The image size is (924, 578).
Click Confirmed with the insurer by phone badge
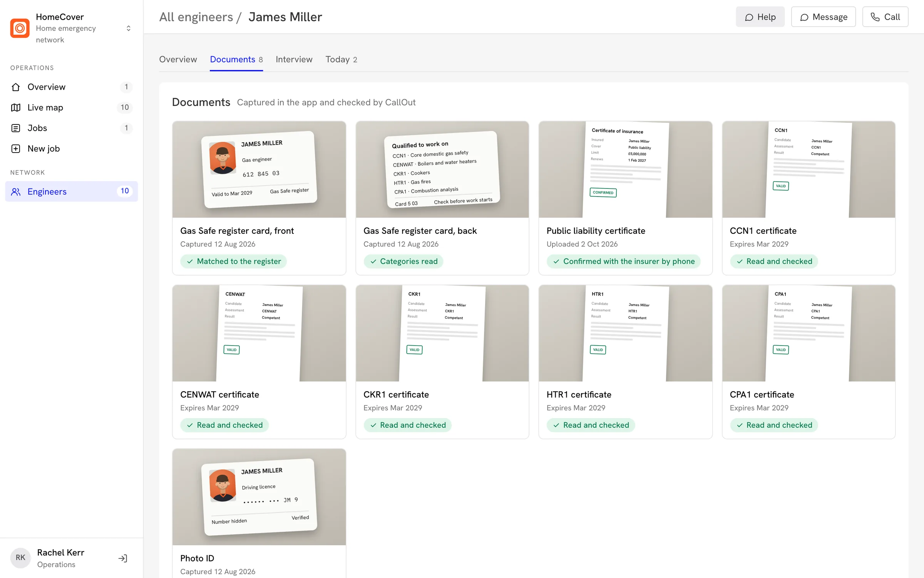coord(624,261)
